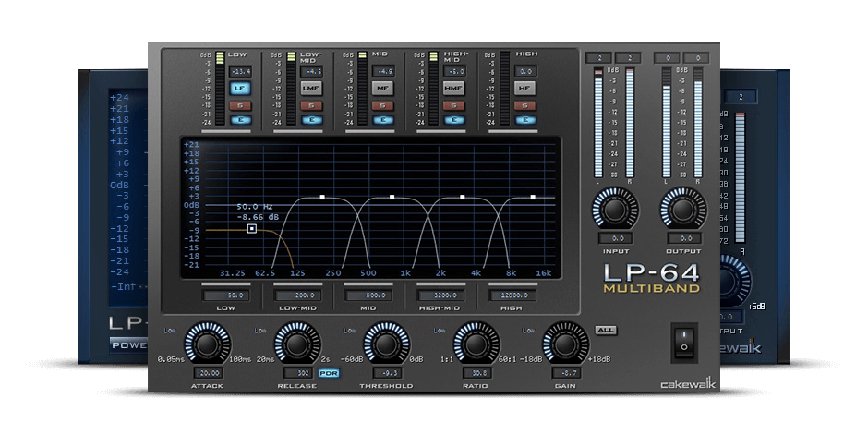Click left input peak indicator showing 2
Screen dimensions: 868x434
click(597, 58)
